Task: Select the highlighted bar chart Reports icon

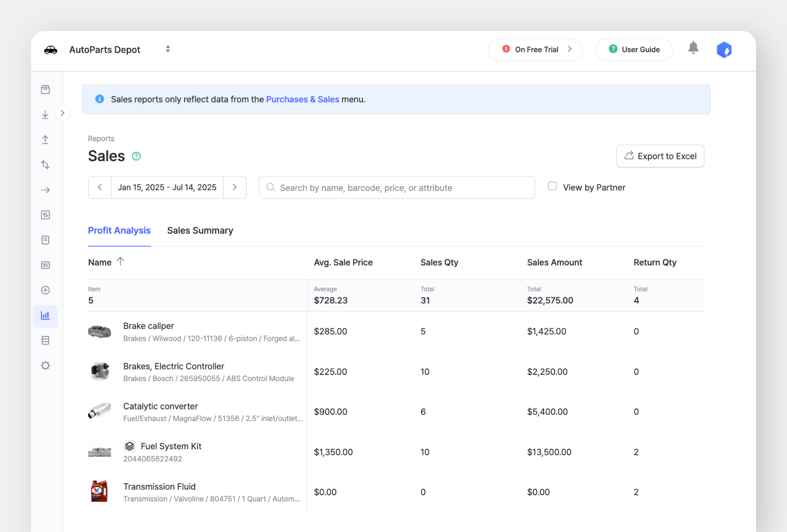Action: pyautogui.click(x=45, y=316)
